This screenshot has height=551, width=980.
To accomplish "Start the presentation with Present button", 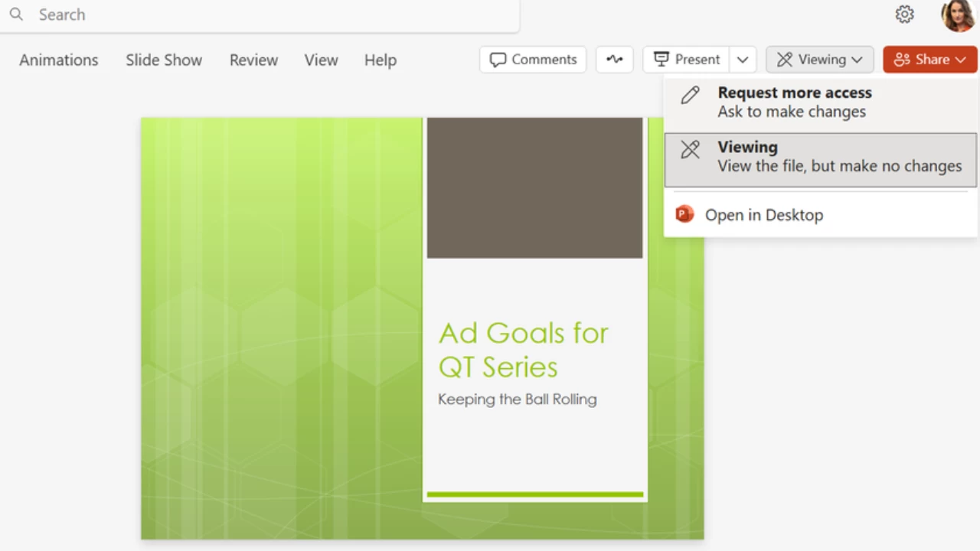I will (x=686, y=60).
